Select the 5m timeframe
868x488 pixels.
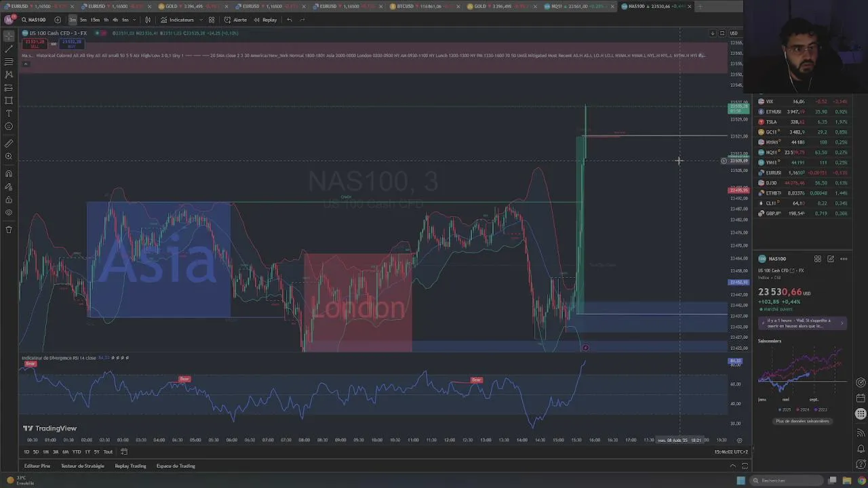(83, 20)
